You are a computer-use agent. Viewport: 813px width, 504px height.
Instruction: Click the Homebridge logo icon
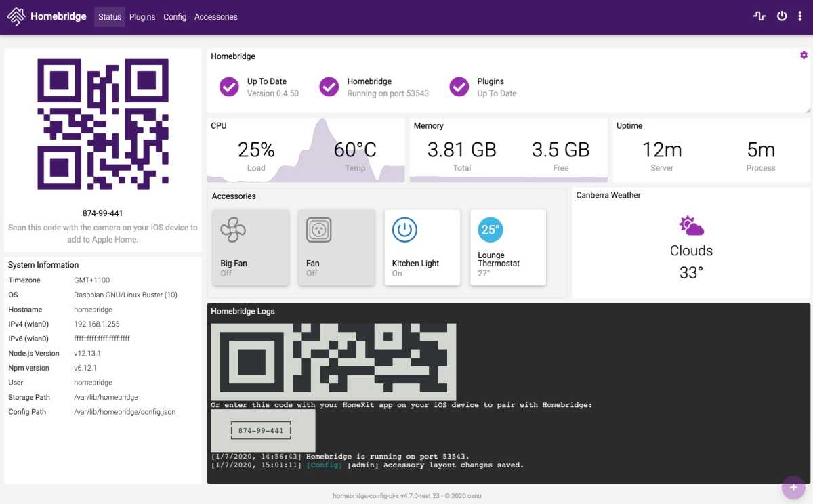[x=16, y=17]
